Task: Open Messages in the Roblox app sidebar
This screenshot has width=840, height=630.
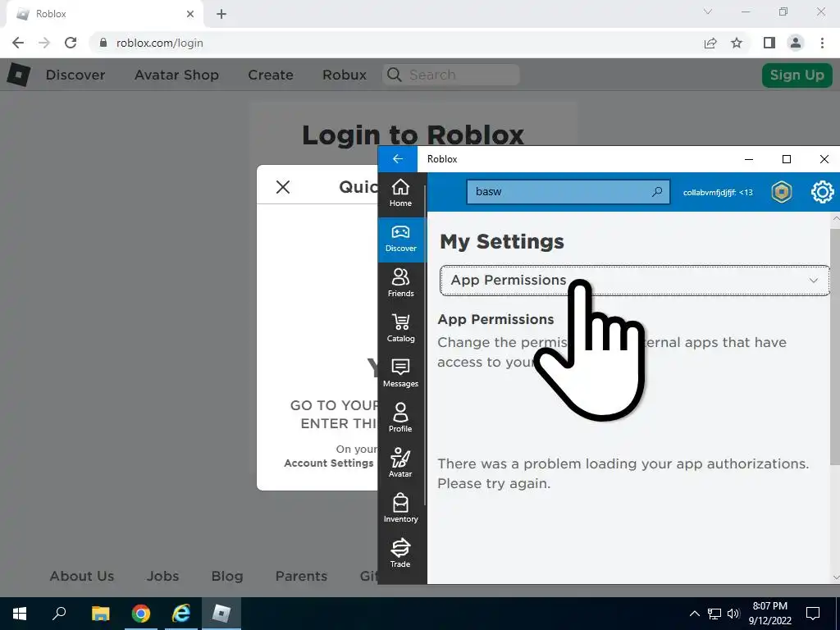Action: pos(400,373)
